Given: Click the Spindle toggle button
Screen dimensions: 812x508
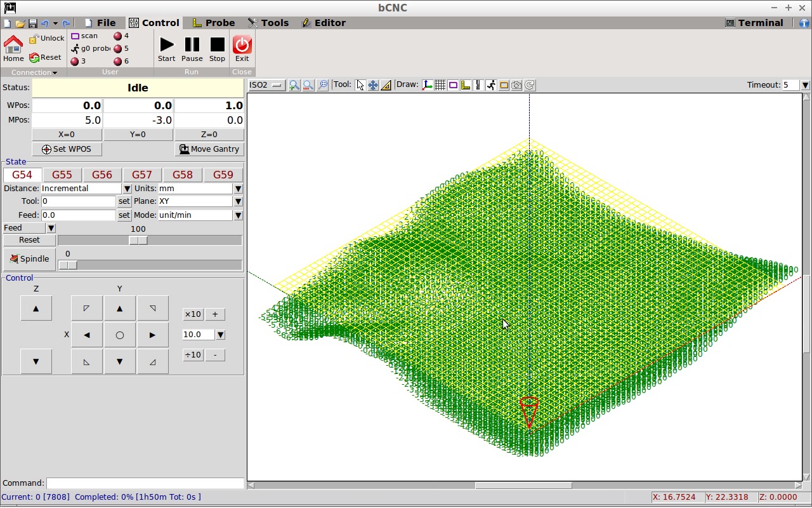Looking at the screenshot, I should click(x=29, y=258).
